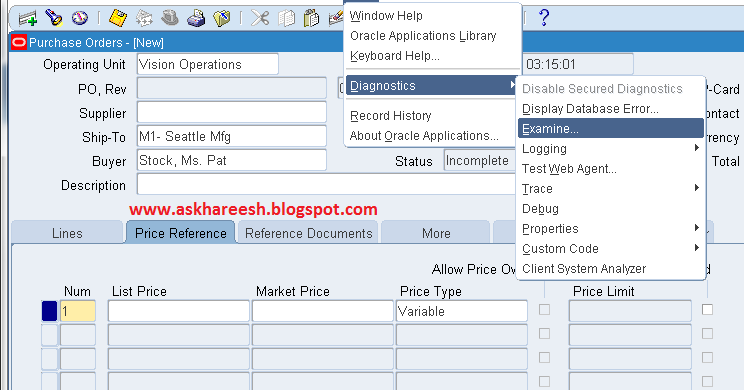Viewport: 744px width, 390px height.
Task: Tick second-row checkbox right of Price Limit column
Action: (707, 334)
